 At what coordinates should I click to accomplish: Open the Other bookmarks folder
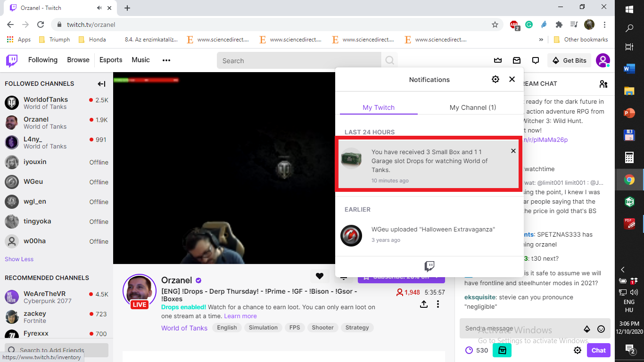click(x=581, y=40)
